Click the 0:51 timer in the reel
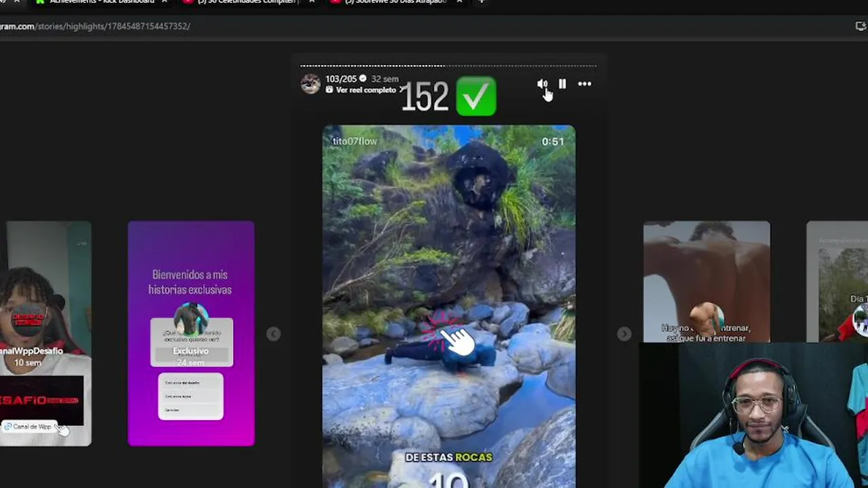Image resolution: width=868 pixels, height=488 pixels. click(553, 142)
